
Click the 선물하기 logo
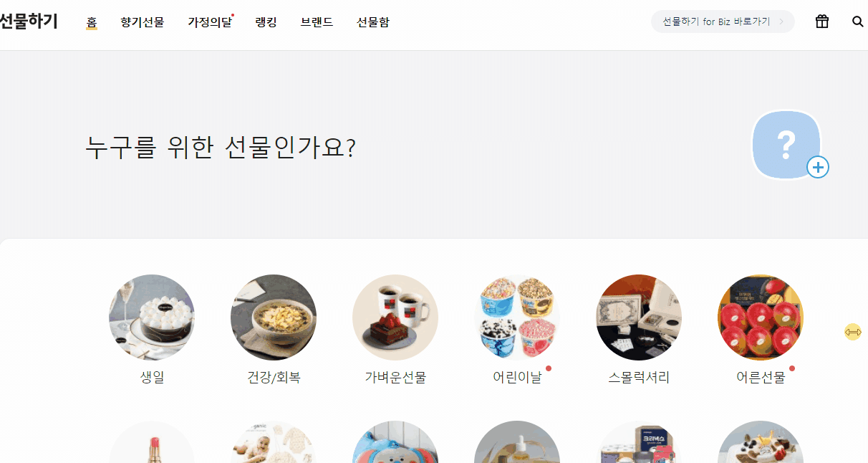[x=29, y=22]
